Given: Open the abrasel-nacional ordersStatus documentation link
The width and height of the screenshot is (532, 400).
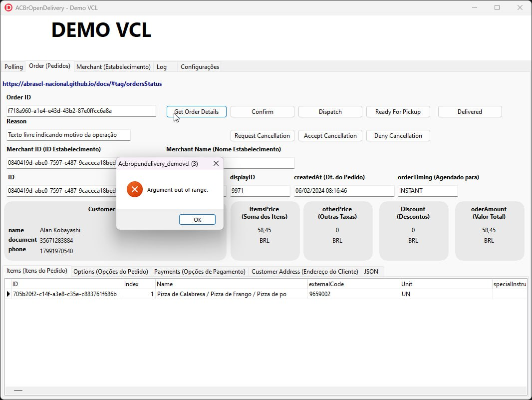Looking at the screenshot, I should [82, 84].
